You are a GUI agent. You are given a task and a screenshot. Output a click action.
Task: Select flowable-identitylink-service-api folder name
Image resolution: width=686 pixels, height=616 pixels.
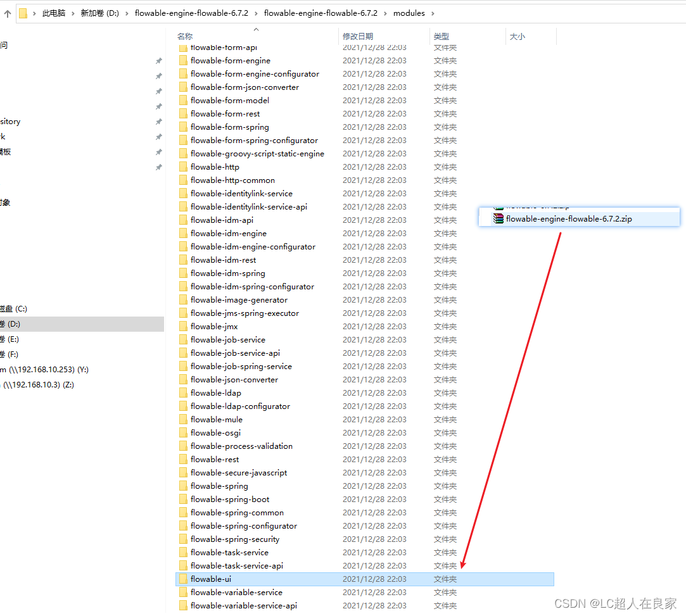click(249, 207)
